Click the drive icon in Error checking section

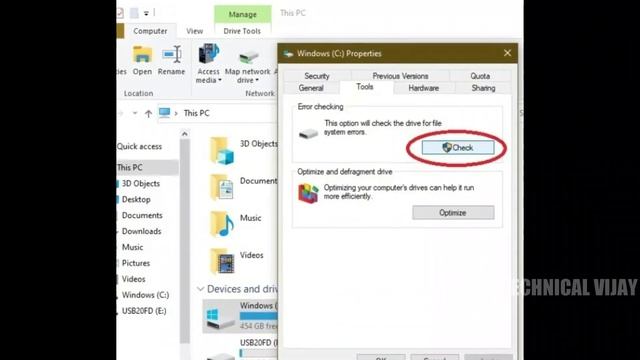pos(308,133)
